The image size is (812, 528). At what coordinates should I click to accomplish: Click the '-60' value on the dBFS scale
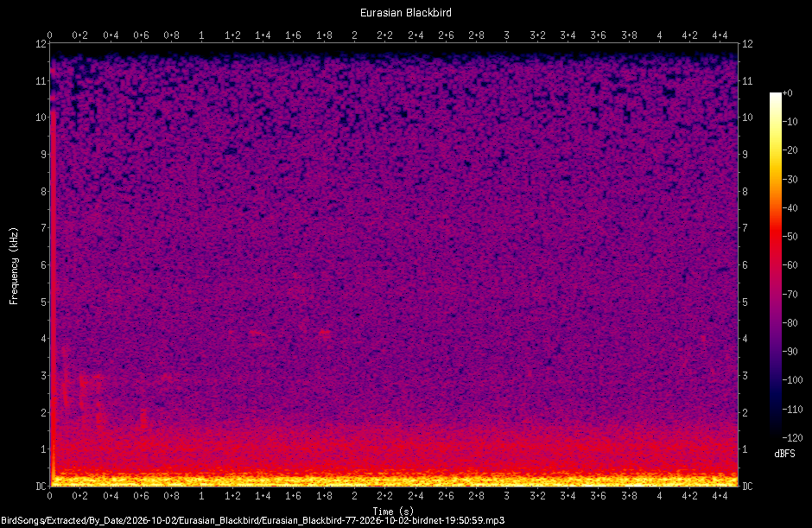pyautogui.click(x=790, y=265)
